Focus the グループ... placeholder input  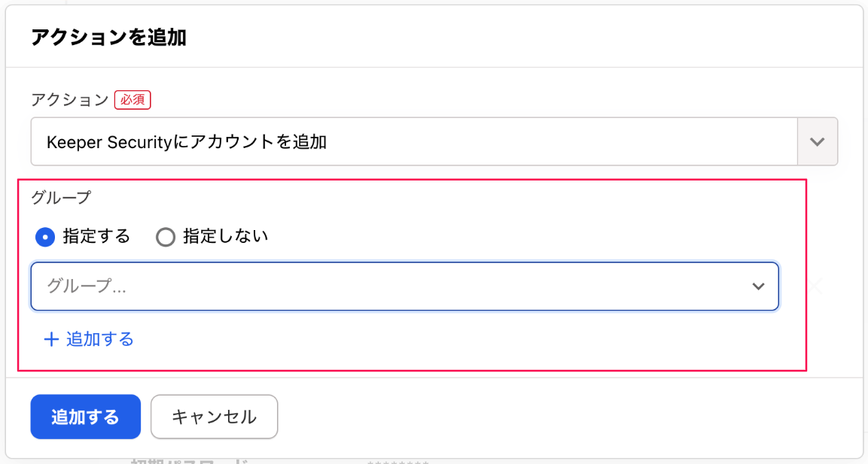point(376,287)
